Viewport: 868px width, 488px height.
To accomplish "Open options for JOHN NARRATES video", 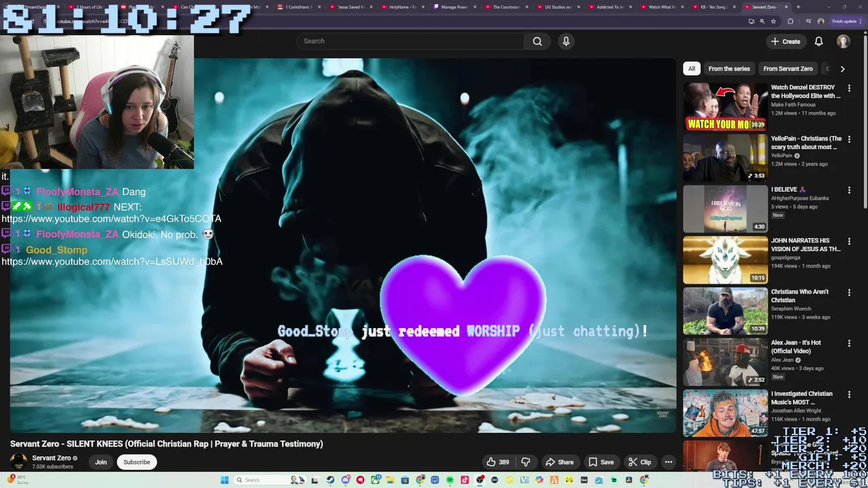I will click(849, 241).
